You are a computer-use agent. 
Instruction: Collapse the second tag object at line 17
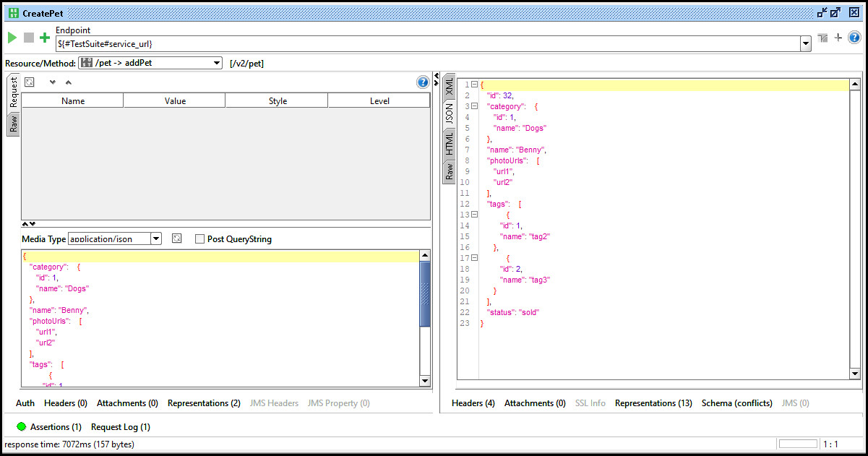475,258
